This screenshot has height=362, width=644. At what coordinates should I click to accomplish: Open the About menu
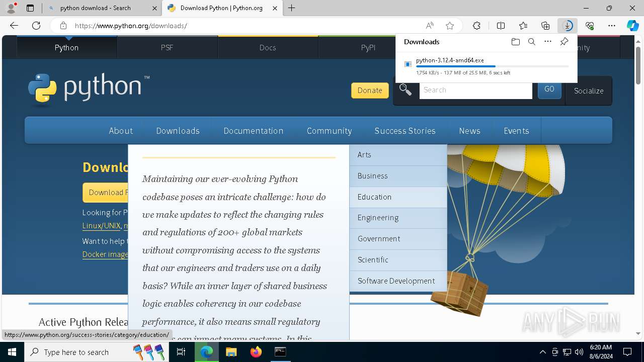(121, 131)
